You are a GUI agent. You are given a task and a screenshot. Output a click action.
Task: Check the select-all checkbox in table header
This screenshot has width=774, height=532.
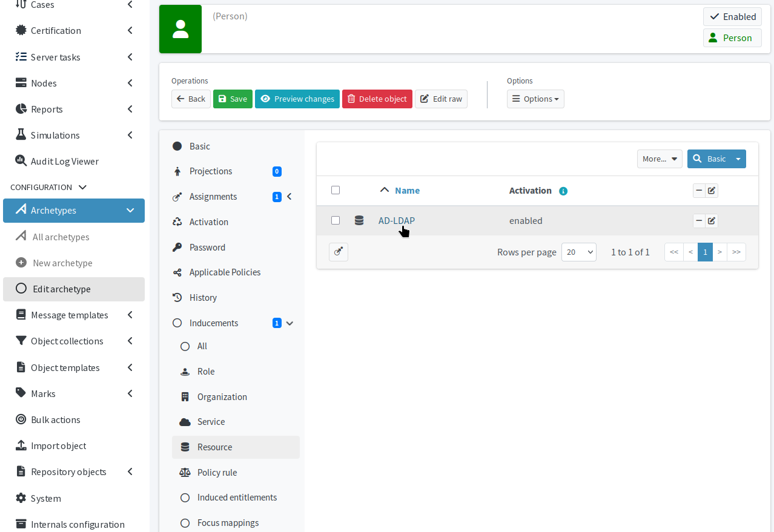[x=336, y=189]
